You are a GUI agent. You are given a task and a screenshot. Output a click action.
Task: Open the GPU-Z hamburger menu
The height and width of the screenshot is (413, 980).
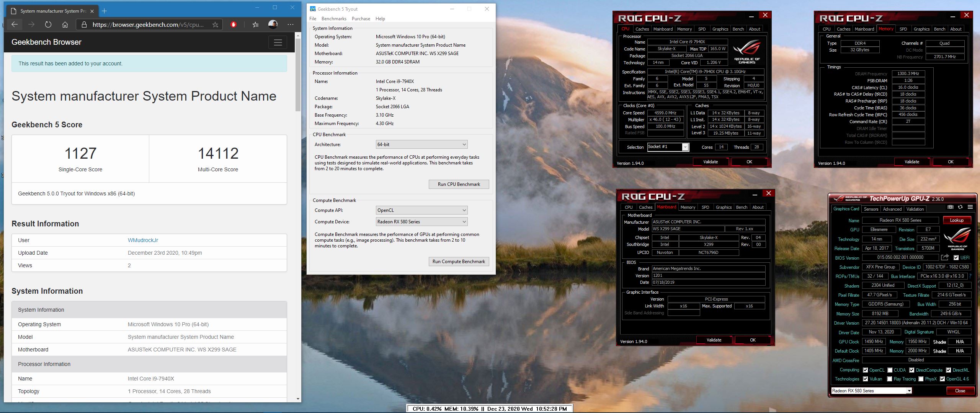pyautogui.click(x=970, y=207)
